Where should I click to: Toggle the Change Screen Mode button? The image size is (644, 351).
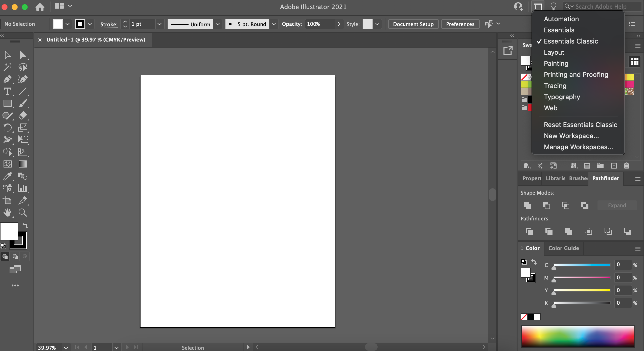click(15, 270)
